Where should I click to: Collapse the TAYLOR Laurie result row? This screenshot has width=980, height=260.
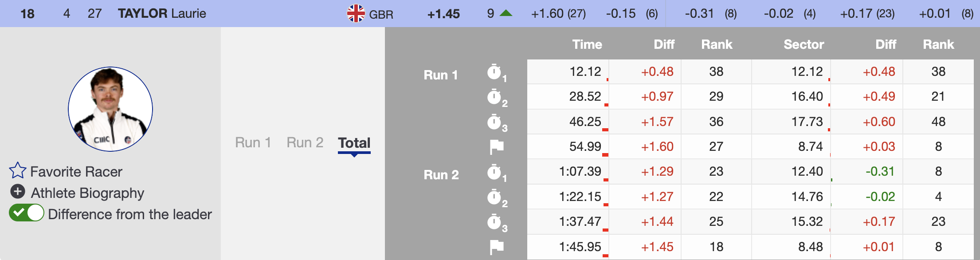[162, 13]
